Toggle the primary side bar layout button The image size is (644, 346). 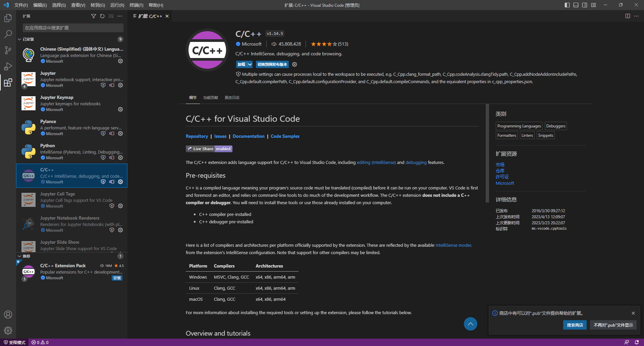[567, 5]
